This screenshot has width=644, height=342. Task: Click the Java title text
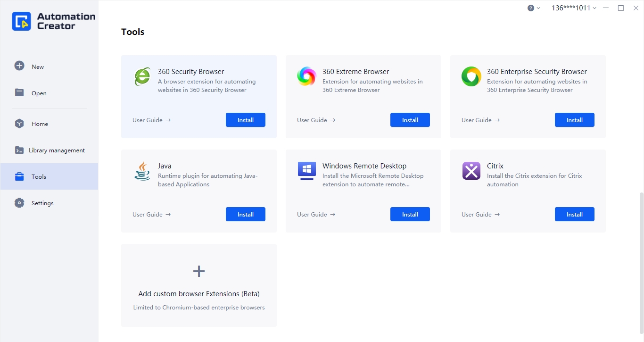pyautogui.click(x=165, y=166)
